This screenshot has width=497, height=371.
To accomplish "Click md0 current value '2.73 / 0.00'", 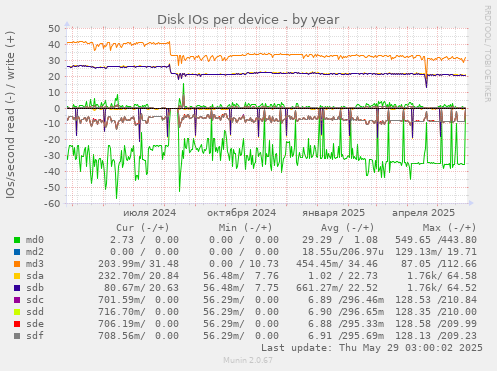I will [x=144, y=240].
